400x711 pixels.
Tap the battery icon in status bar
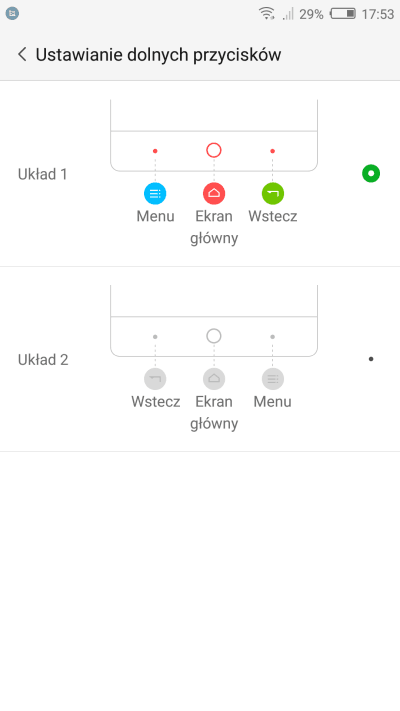[x=343, y=14]
